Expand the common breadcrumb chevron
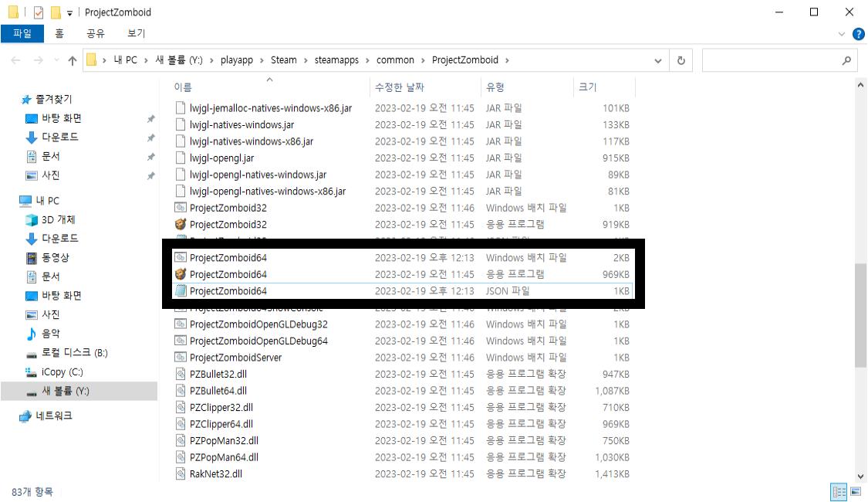Image resolution: width=868 pixels, height=502 pixels. coord(423,60)
